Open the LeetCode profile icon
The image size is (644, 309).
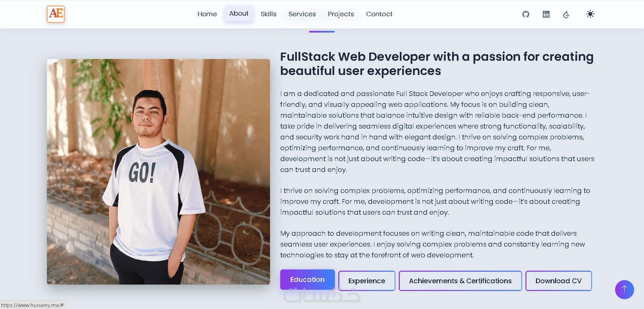point(566,15)
